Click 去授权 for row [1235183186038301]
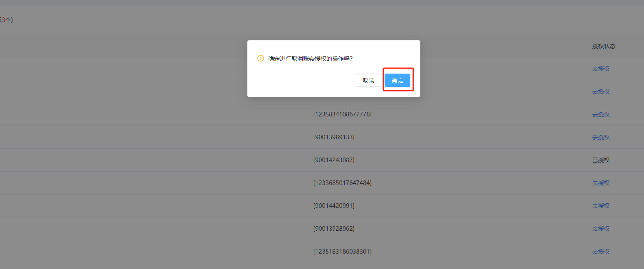 click(601, 252)
